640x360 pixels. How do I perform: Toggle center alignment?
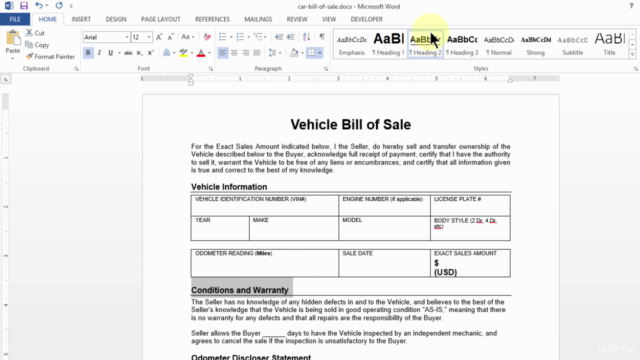click(234, 53)
